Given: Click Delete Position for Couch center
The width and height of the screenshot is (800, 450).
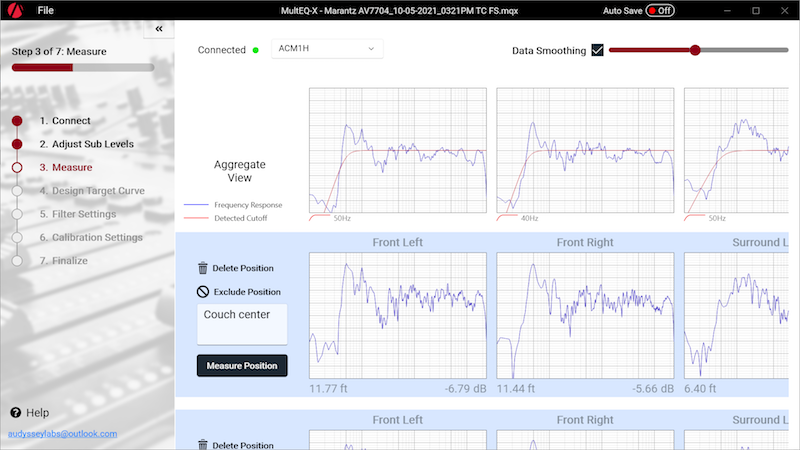Looking at the screenshot, I should click(x=243, y=268).
